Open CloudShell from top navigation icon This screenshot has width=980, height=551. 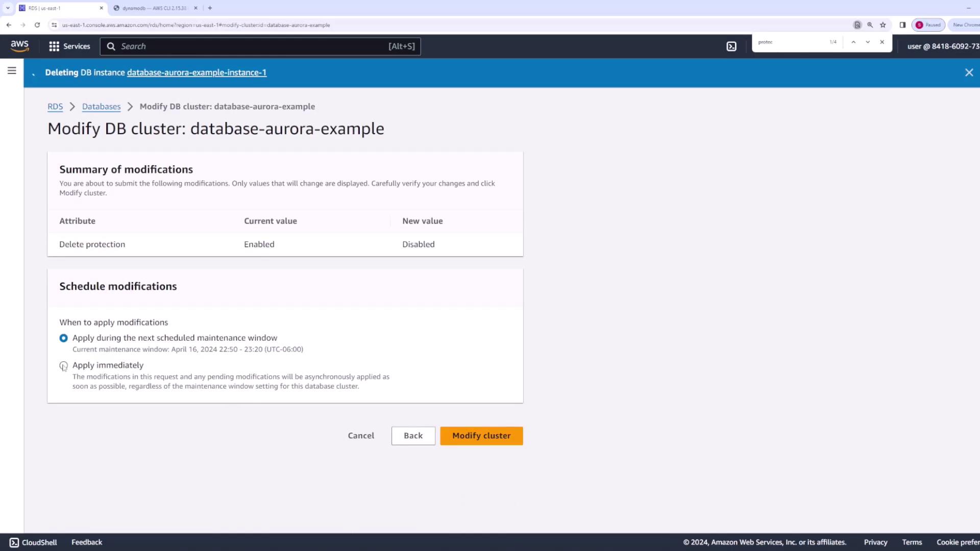click(x=731, y=46)
